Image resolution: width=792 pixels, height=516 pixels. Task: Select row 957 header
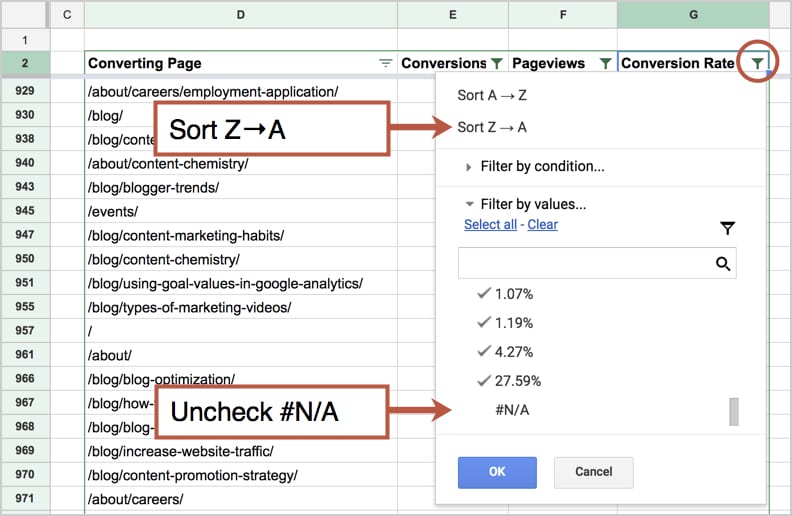coord(25,331)
